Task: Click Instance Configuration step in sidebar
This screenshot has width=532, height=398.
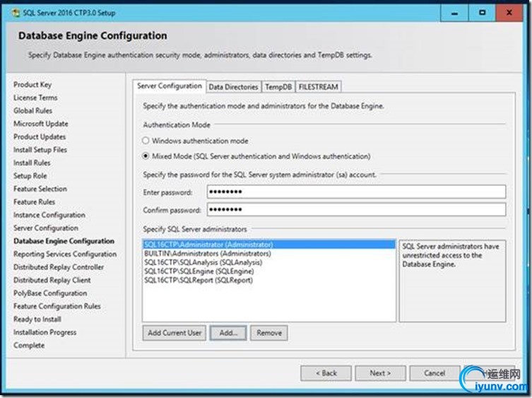Action: pos(49,215)
